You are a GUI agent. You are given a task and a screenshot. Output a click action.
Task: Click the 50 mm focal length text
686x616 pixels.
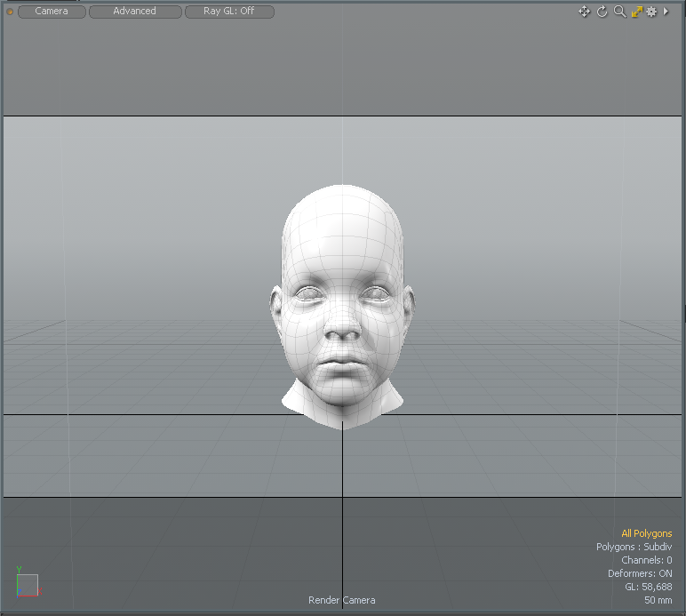pyautogui.click(x=658, y=600)
